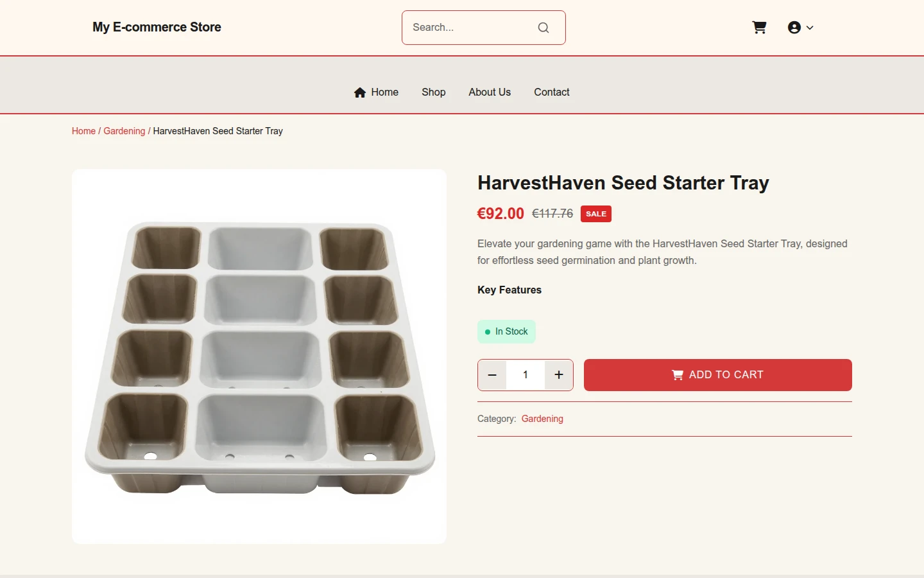Open the Contact navigation link
The height and width of the screenshot is (578, 924).
[552, 92]
